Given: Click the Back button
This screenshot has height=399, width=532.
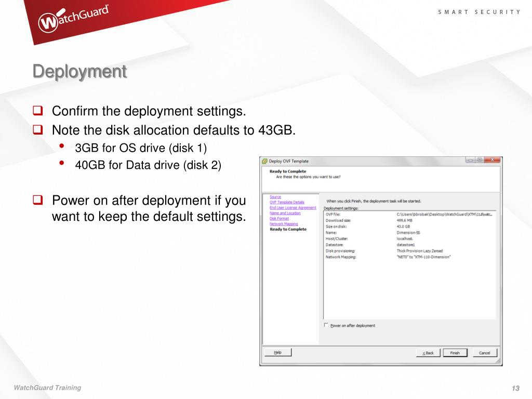Looking at the screenshot, I should coord(428,353).
